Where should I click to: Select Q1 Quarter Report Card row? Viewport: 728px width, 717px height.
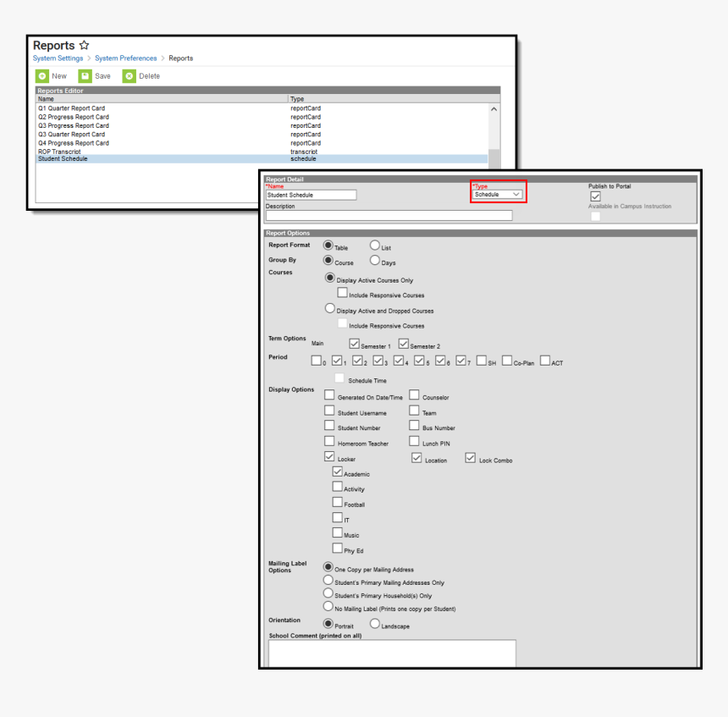point(262,108)
